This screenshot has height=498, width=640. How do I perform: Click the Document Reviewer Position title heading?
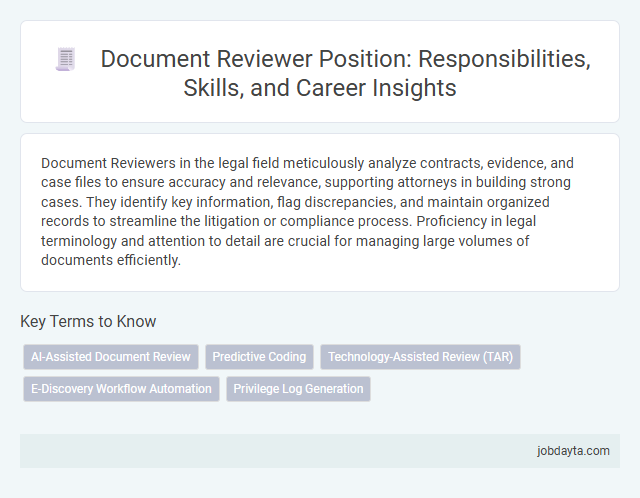click(345, 73)
